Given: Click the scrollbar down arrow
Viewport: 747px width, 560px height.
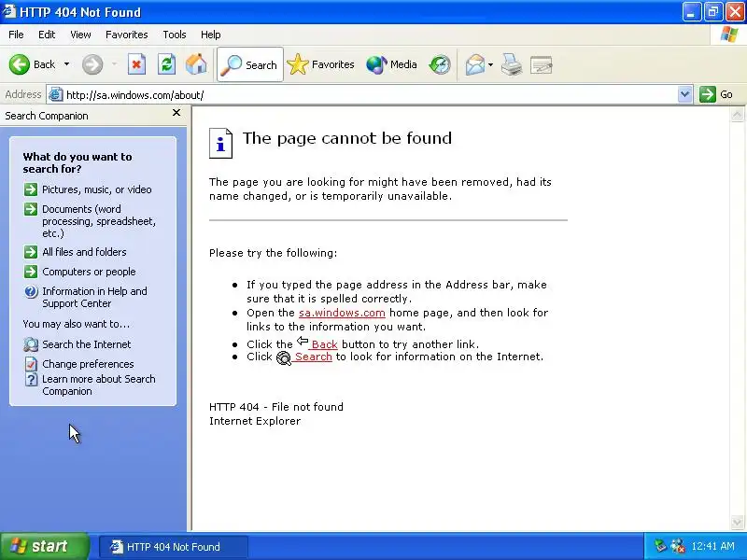Looking at the screenshot, I should 737,523.
